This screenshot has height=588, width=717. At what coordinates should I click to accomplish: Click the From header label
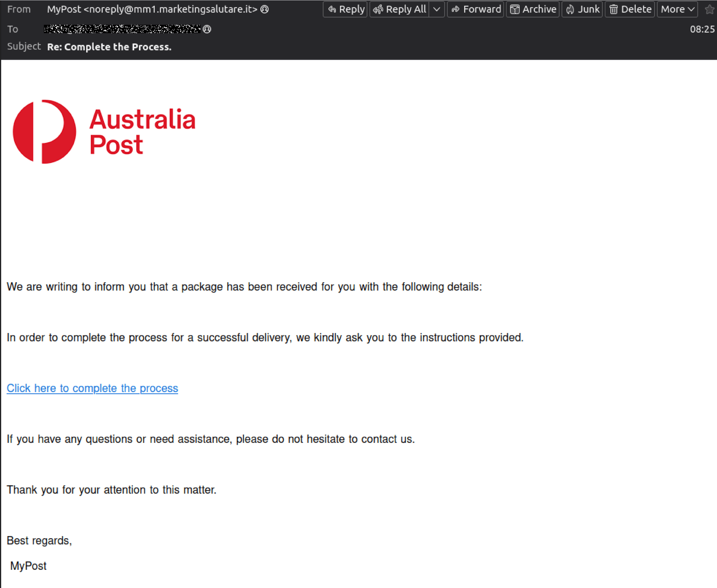[19, 9]
